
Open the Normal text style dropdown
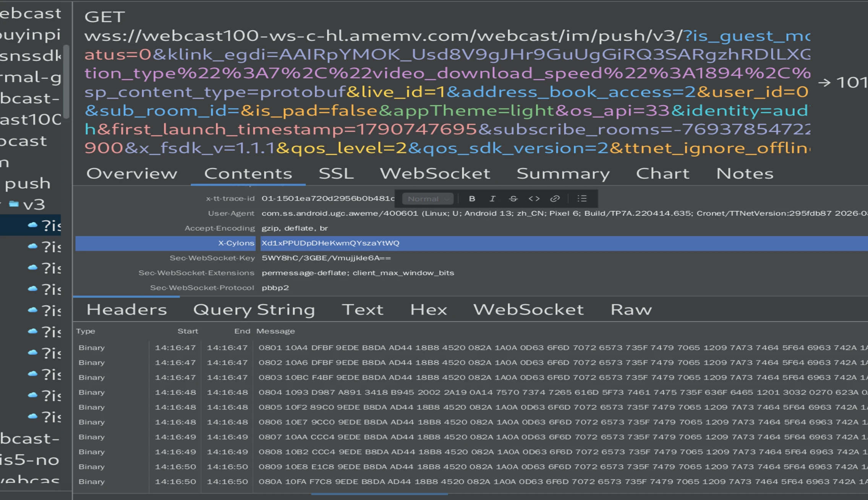pyautogui.click(x=428, y=199)
